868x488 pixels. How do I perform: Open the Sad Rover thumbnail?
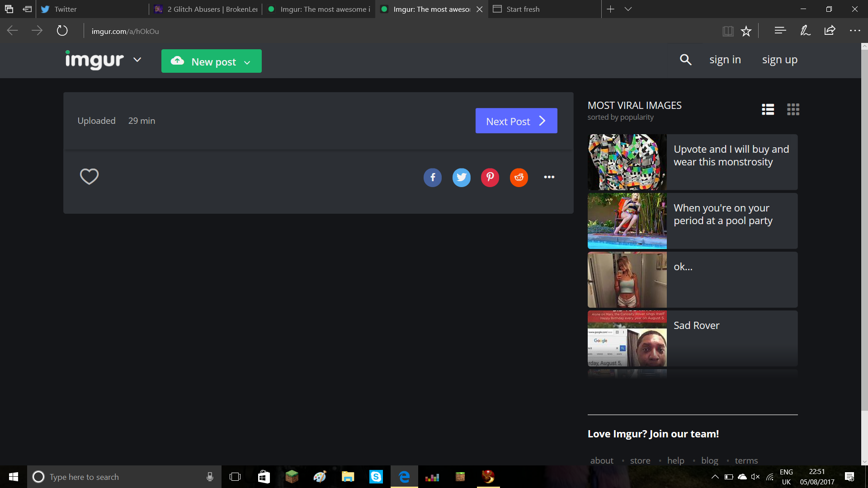pyautogui.click(x=627, y=338)
